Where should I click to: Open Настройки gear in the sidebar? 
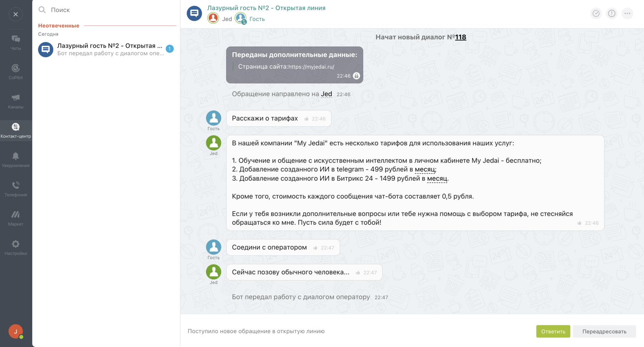tap(16, 247)
